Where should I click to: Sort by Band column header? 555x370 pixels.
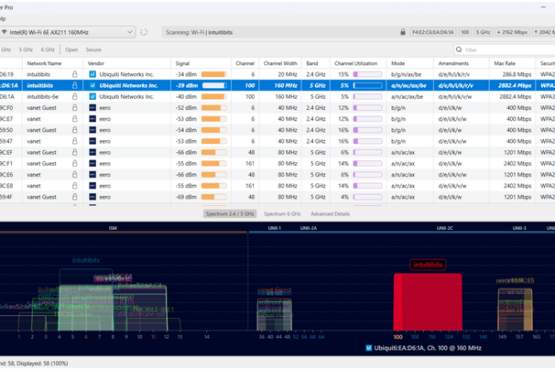coord(312,63)
